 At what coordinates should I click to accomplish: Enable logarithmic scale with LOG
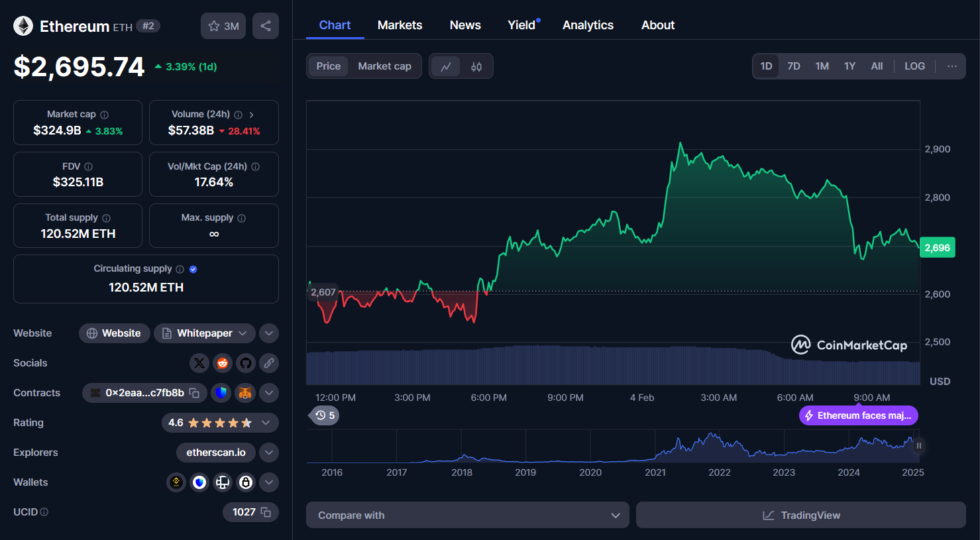pos(914,66)
